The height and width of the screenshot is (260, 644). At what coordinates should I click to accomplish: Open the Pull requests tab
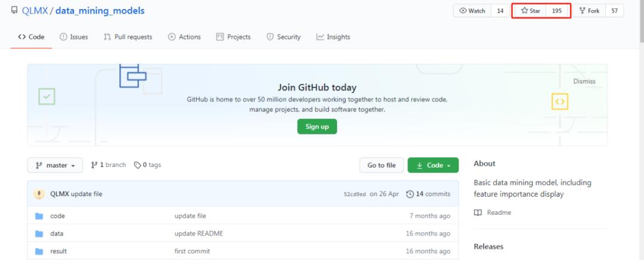point(128,37)
